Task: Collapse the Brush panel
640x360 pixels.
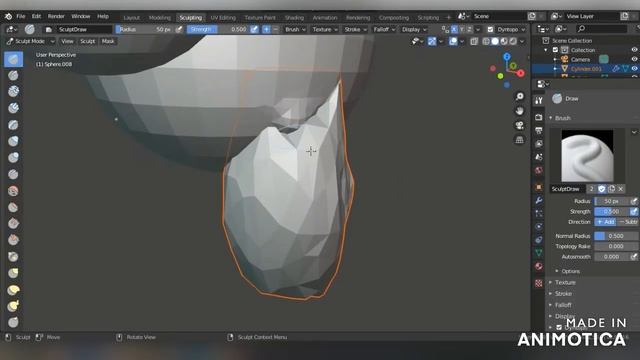Action: tap(562, 118)
